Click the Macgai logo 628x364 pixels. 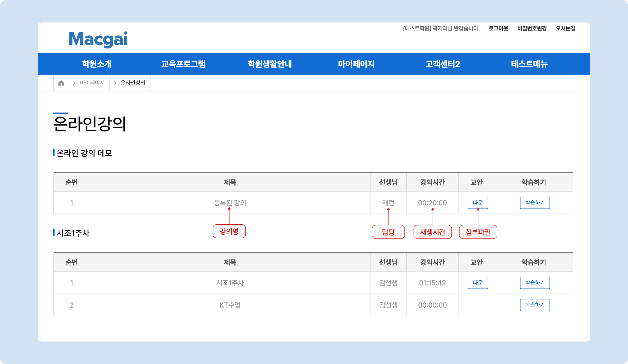[x=98, y=39]
